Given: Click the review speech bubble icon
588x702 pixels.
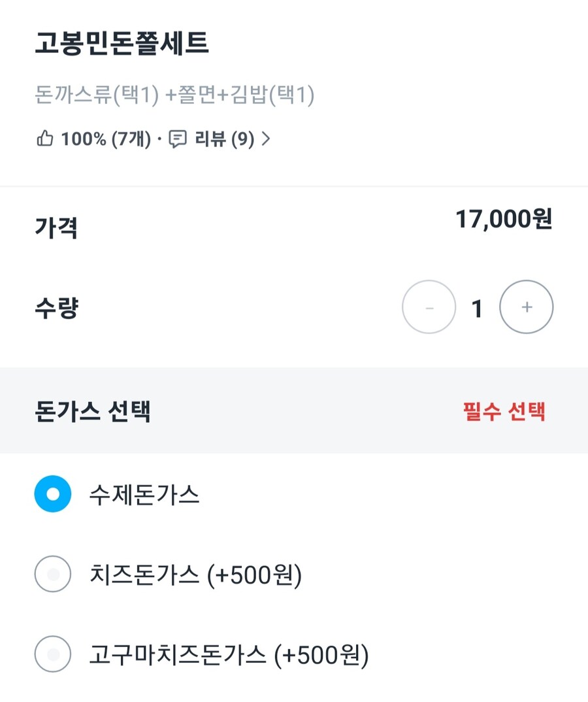Looking at the screenshot, I should coord(178,139).
